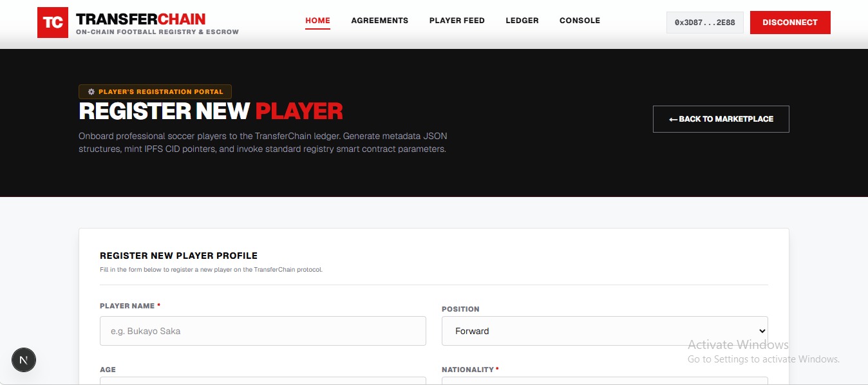The height and width of the screenshot is (385, 868).
Task: Click the TransferChain wordmark
Action: click(141, 19)
